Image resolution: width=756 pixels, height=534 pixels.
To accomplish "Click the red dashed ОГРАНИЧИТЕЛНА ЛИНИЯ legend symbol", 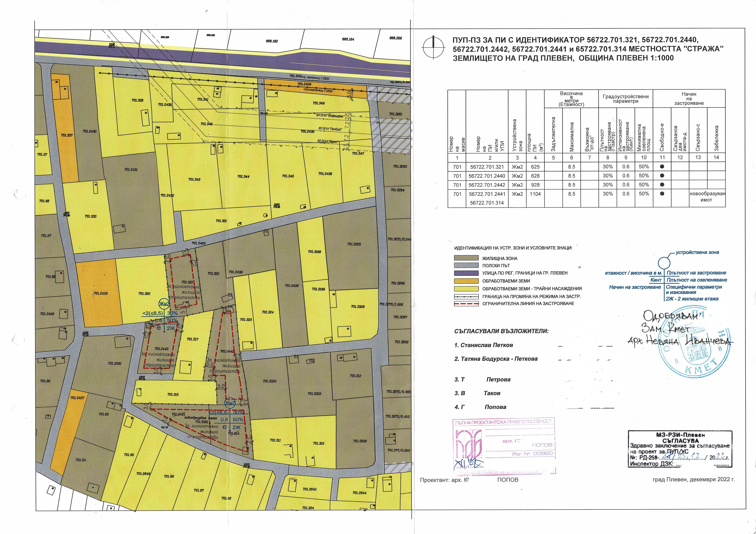I will point(466,304).
